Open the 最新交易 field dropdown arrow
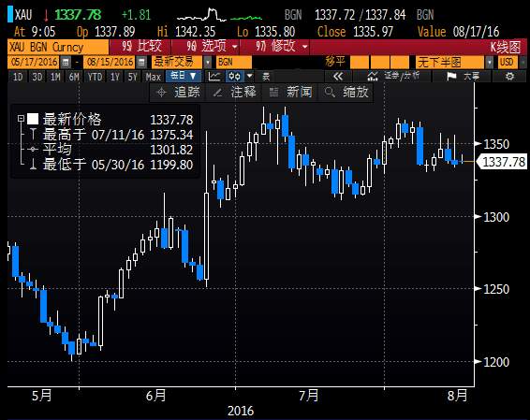Viewport: 530px width, 420px height. (x=208, y=62)
